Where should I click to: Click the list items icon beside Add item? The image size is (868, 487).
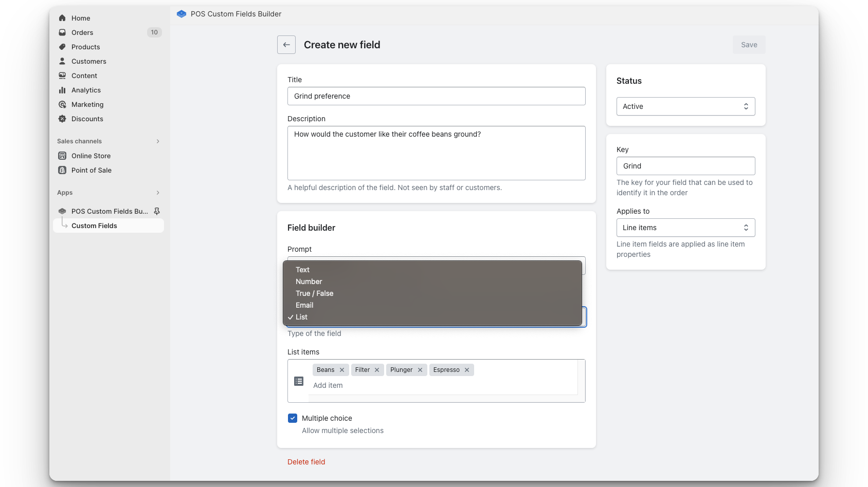point(299,381)
